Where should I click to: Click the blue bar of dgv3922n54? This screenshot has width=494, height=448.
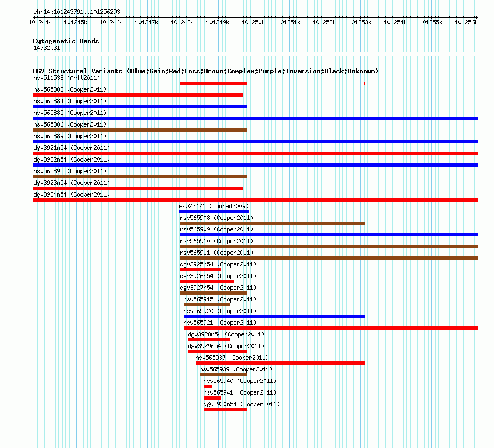pos(255,165)
